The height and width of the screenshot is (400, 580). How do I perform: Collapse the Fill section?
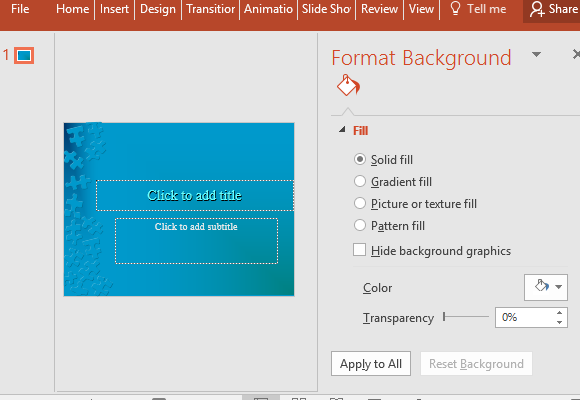tap(343, 130)
